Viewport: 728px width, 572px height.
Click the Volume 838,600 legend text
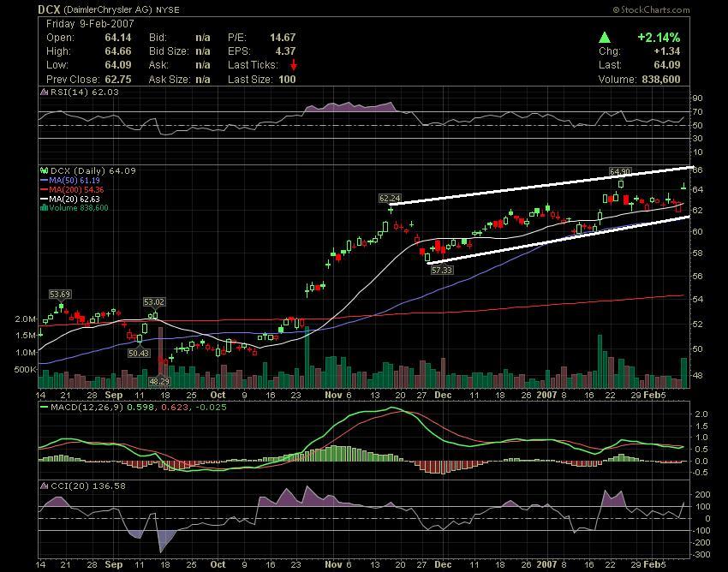pyautogui.click(x=79, y=207)
